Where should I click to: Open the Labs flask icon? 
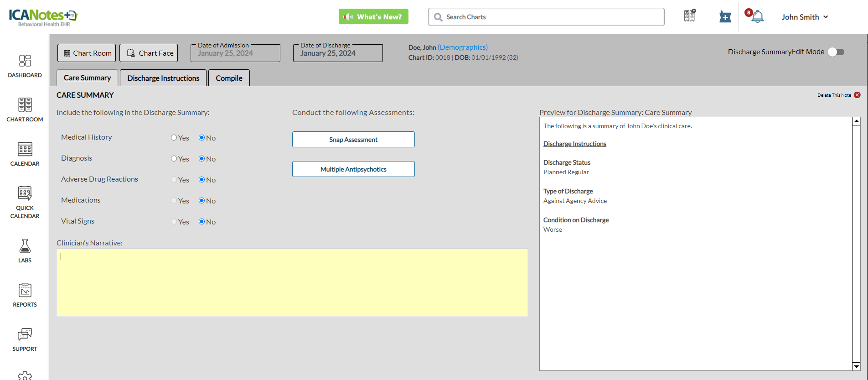25,246
